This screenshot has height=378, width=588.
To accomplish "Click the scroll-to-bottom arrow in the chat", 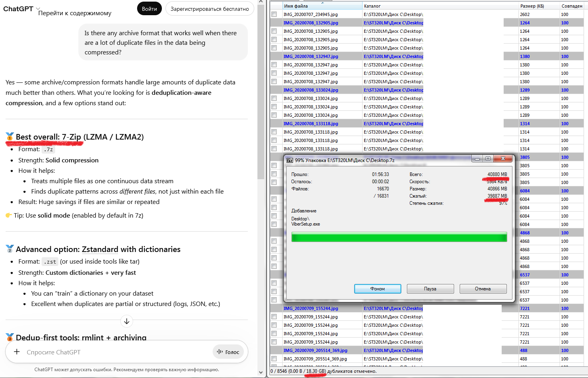I will click(x=127, y=321).
